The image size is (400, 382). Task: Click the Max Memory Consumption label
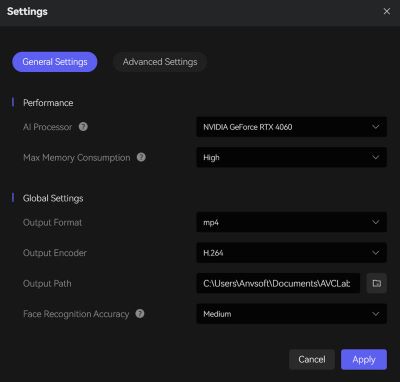click(x=77, y=158)
